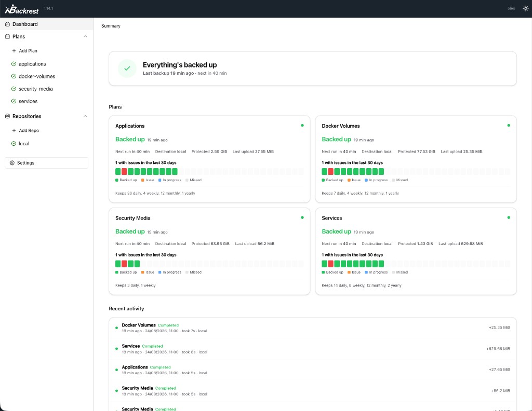Image resolution: width=532 pixels, height=411 pixels.
Task: Click the +25.35 MiB activity value
Action: (499, 327)
